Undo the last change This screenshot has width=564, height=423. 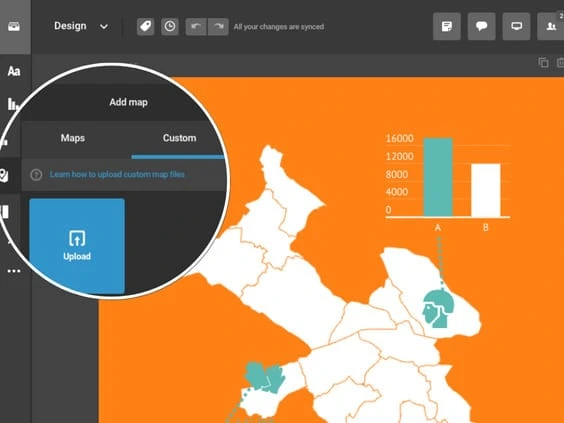196,27
